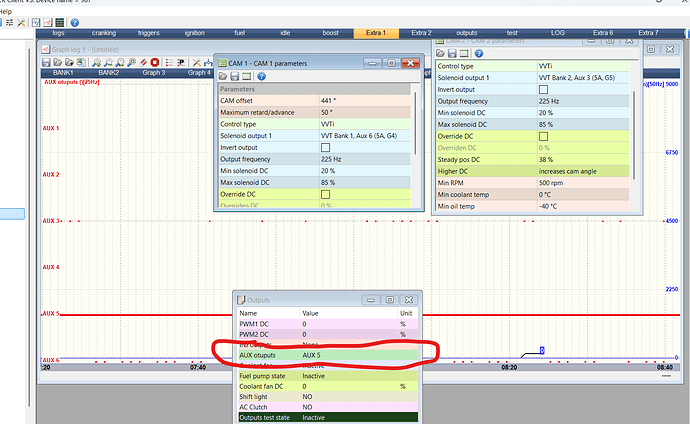Image resolution: width=690 pixels, height=424 pixels.
Task: Click save floppy icon in CAM 2 toolbar
Action: coord(452,53)
